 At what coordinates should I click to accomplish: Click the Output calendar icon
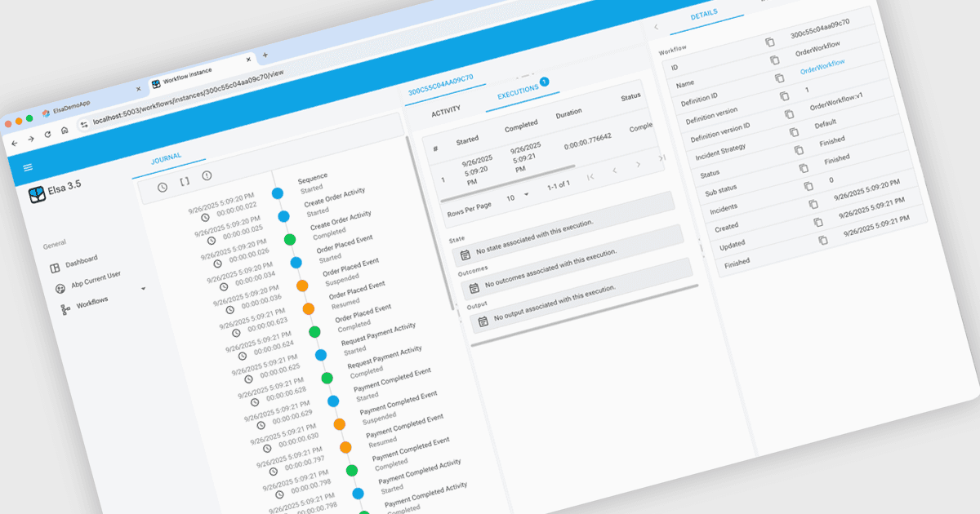tap(483, 321)
